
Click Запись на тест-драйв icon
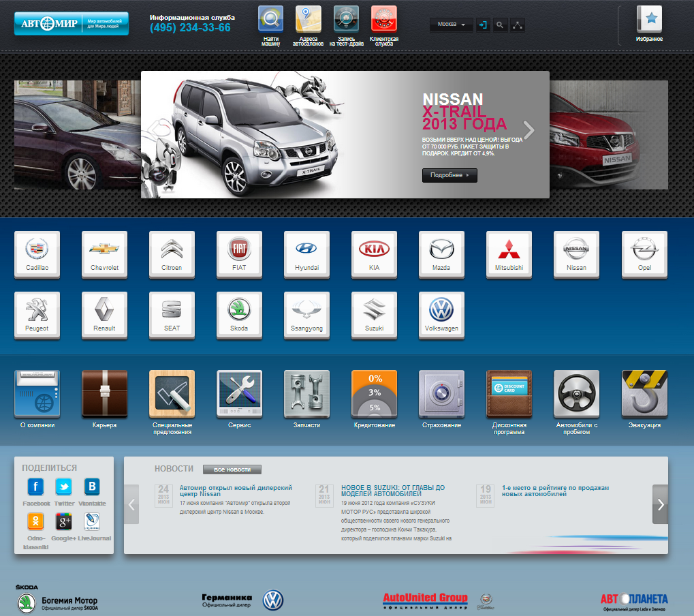(346, 20)
